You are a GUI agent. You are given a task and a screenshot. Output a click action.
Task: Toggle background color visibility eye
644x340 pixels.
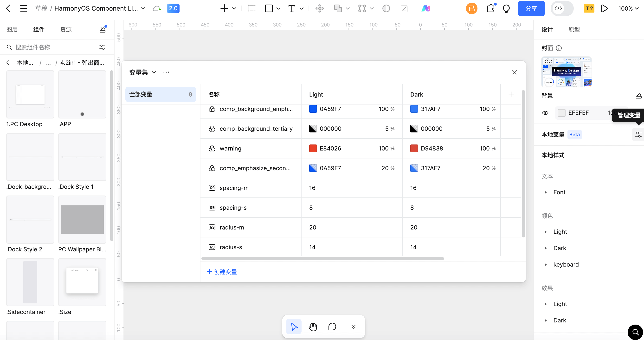point(545,113)
